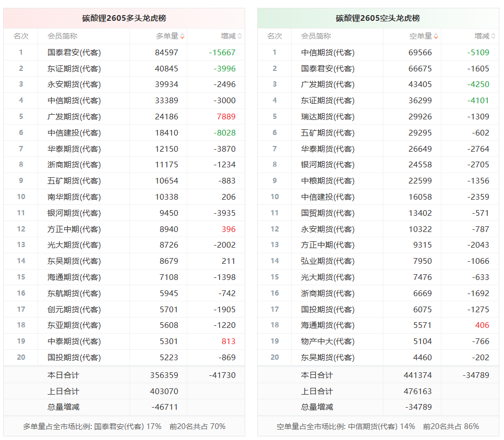Click 多单量占全市场比例 footer summary
This screenshot has width=504, height=440.
click(124, 426)
